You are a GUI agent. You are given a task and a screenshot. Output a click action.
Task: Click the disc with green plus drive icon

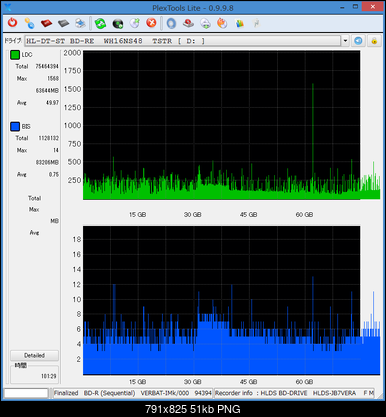(x=205, y=23)
